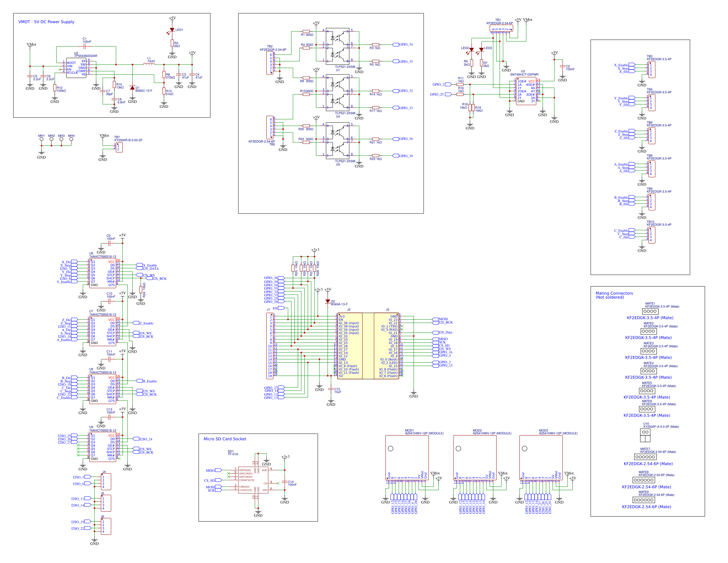Select the U1 TLP521-2XSM optocoupler
This screenshot has height=563, width=728.
point(338,46)
